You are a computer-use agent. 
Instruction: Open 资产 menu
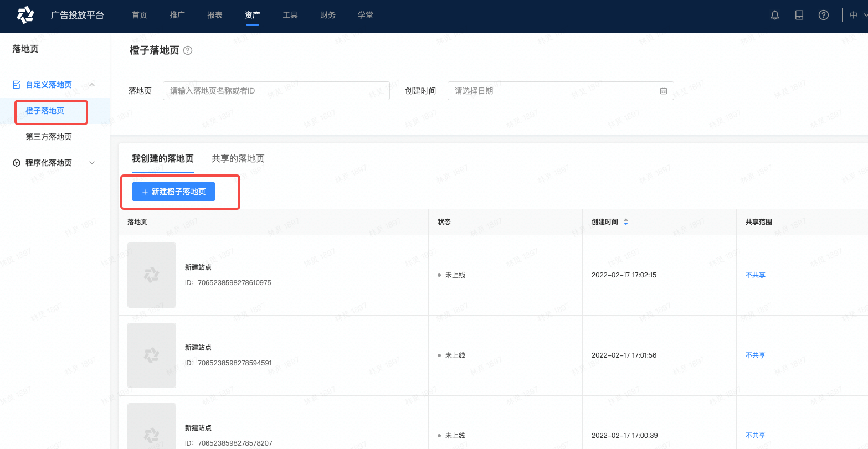tap(253, 16)
